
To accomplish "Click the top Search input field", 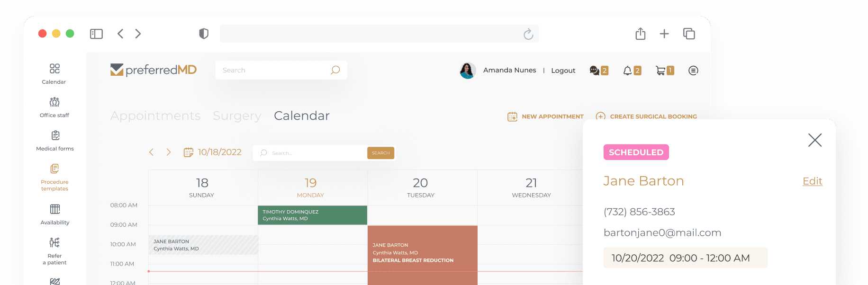I will (x=272, y=70).
